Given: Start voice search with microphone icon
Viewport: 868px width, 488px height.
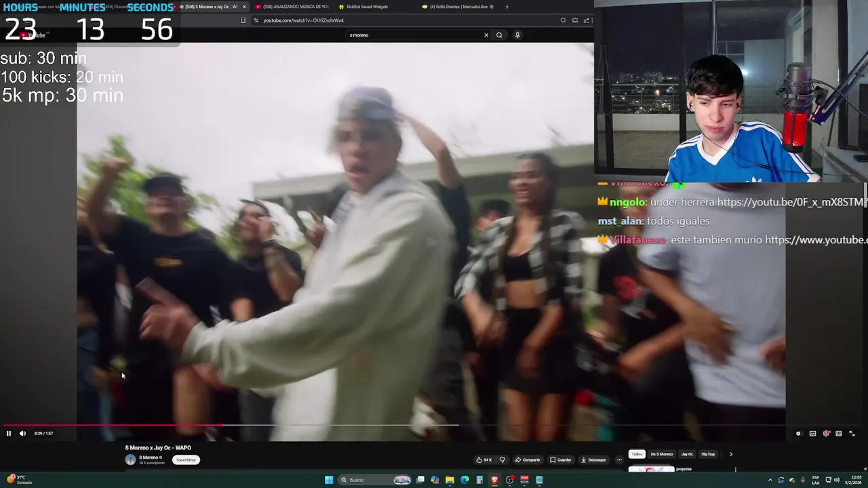Looking at the screenshot, I should 517,35.
